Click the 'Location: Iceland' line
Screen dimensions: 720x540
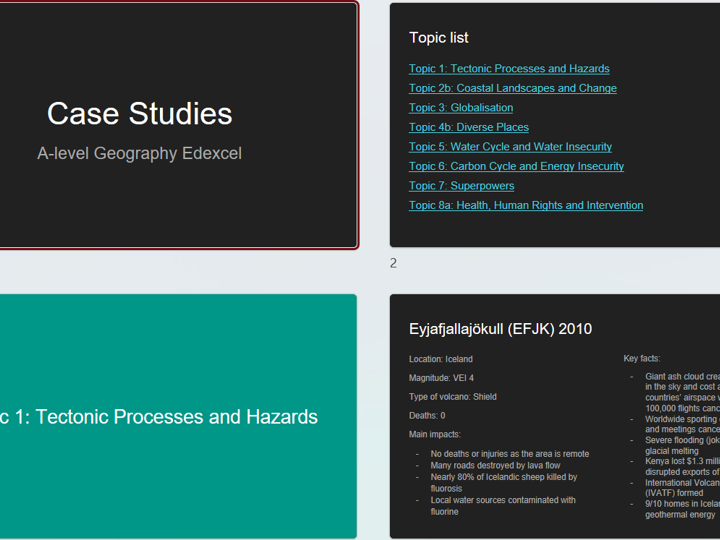point(440,359)
